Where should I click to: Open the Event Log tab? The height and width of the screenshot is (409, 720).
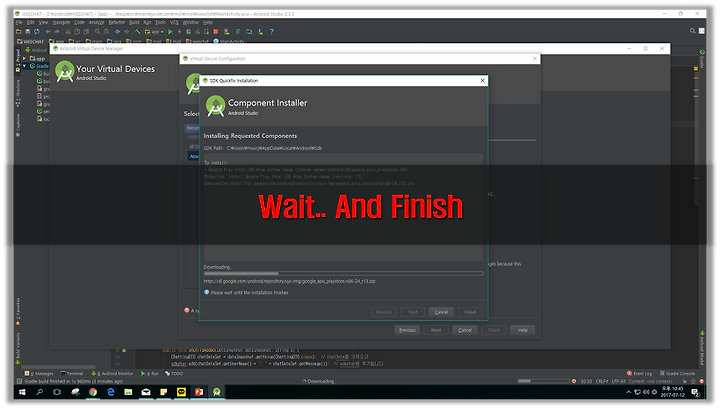tap(639, 374)
